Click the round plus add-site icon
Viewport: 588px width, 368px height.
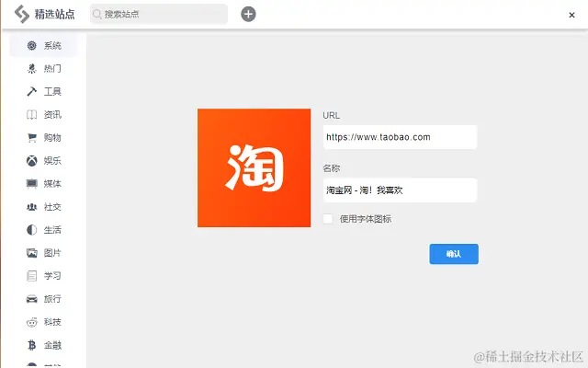click(248, 15)
